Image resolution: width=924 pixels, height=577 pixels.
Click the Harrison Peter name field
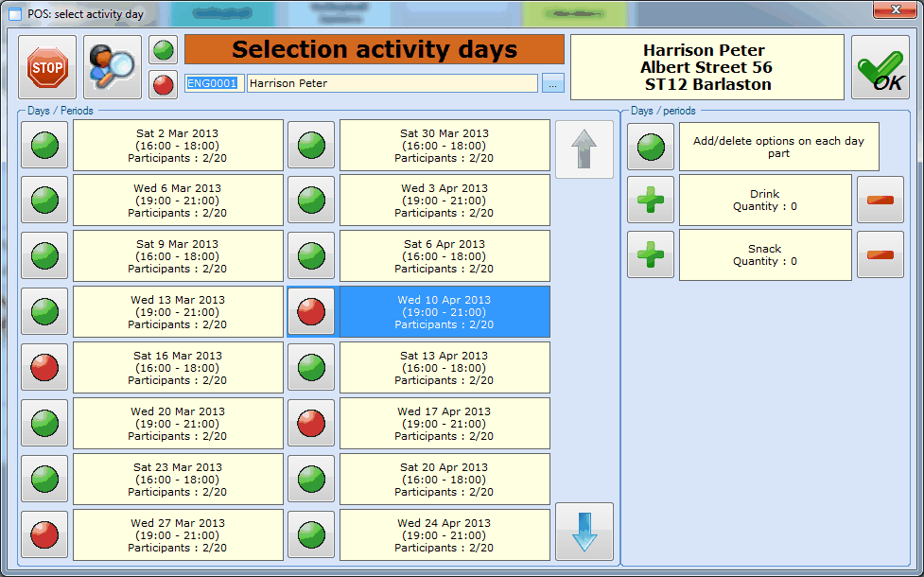click(392, 84)
